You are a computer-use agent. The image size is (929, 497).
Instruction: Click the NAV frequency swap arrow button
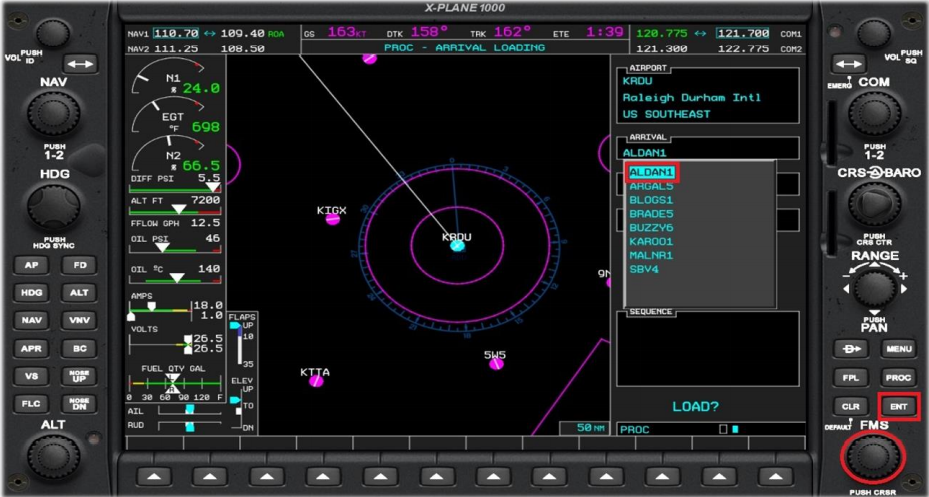click(x=79, y=64)
